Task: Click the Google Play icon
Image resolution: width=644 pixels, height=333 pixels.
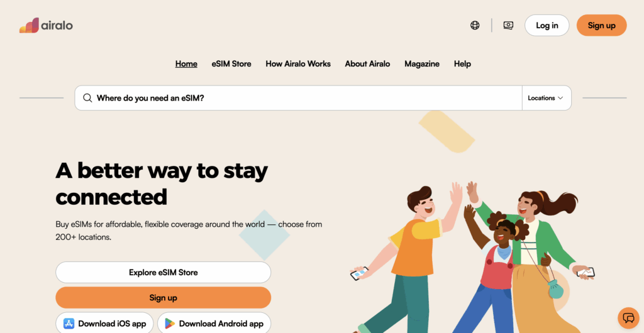Action: click(170, 324)
